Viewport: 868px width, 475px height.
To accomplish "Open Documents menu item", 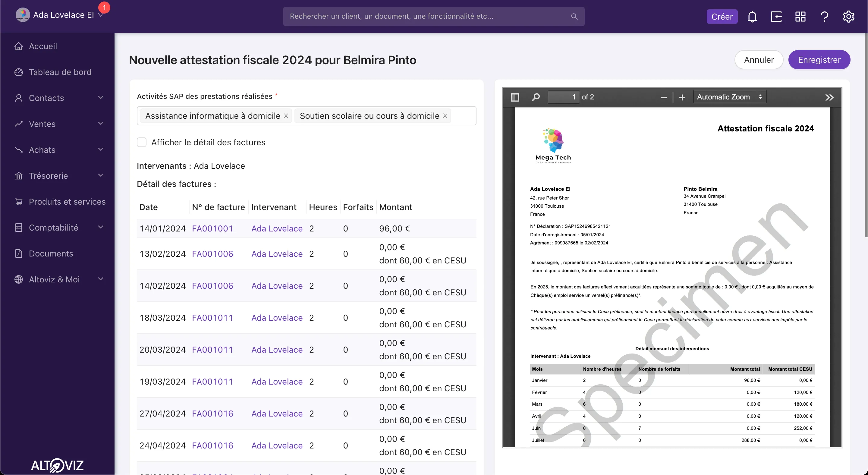I will (x=51, y=254).
